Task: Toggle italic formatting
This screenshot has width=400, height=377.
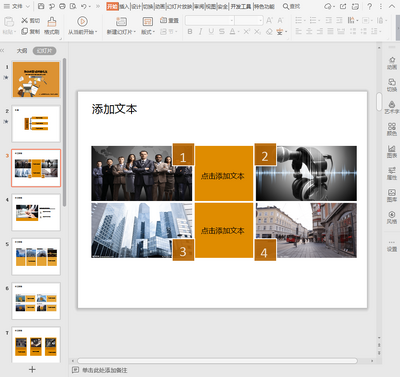Action: pos(200,32)
